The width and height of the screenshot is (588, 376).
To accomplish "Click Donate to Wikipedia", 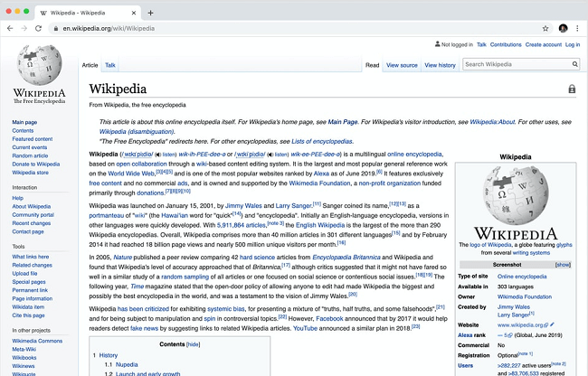I will [36, 164].
